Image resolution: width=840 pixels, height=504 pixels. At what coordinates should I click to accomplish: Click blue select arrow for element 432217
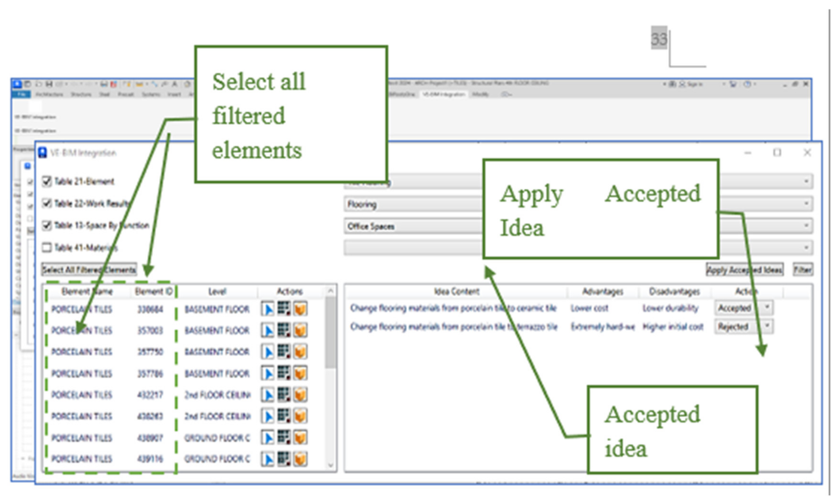(x=268, y=395)
